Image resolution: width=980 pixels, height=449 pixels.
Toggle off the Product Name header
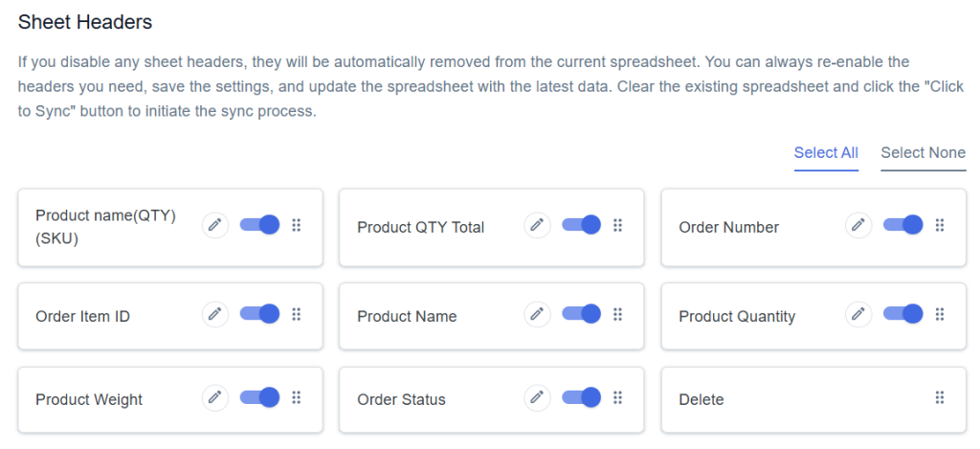click(x=581, y=313)
